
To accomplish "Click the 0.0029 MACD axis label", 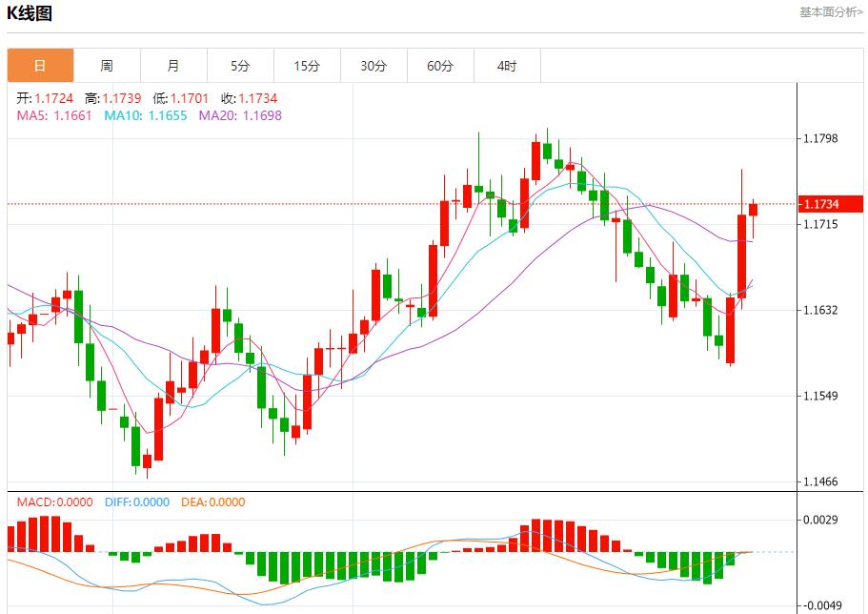I will pos(820,520).
